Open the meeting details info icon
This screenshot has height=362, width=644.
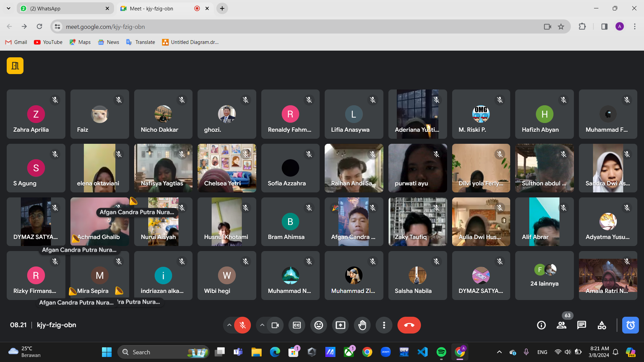coord(541,325)
